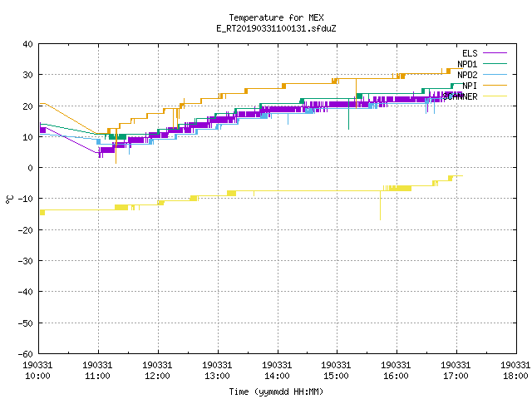This screenshot has width=532, height=399.
Task: Click the y-axis tick label -40
Action: click(x=26, y=292)
